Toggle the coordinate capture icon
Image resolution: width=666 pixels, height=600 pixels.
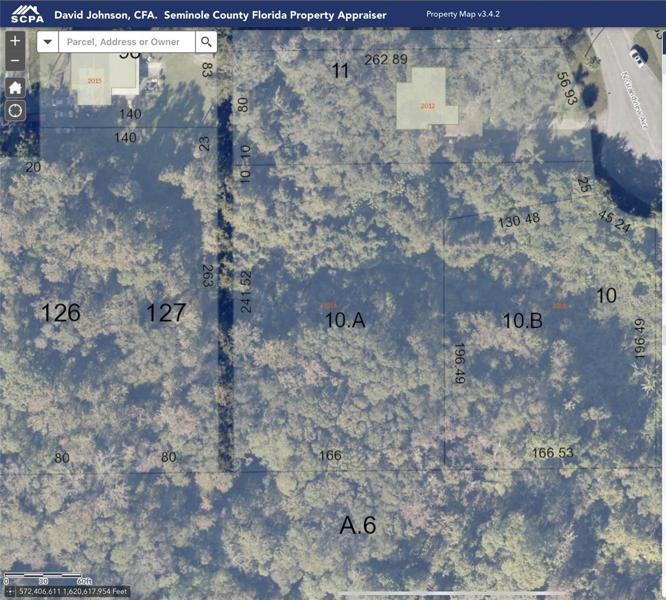[10, 591]
